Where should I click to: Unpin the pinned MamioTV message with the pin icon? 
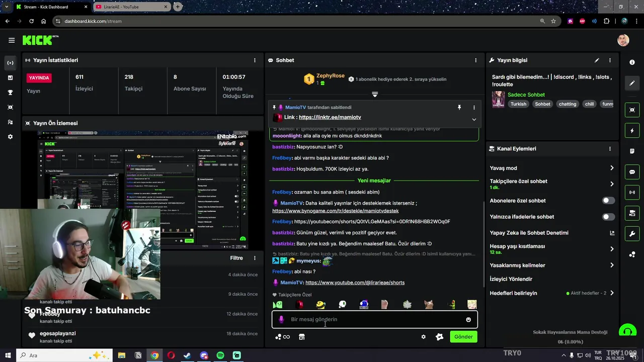click(x=459, y=108)
